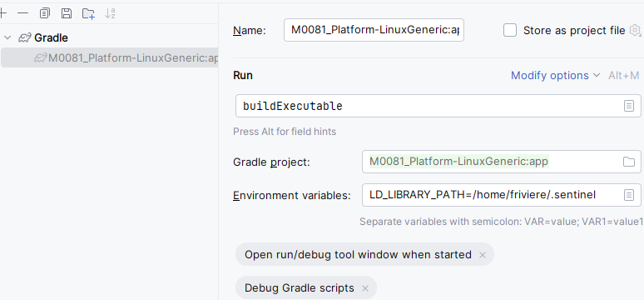The height and width of the screenshot is (300, 644).
Task: Click the Environment variables label
Action: [291, 196]
